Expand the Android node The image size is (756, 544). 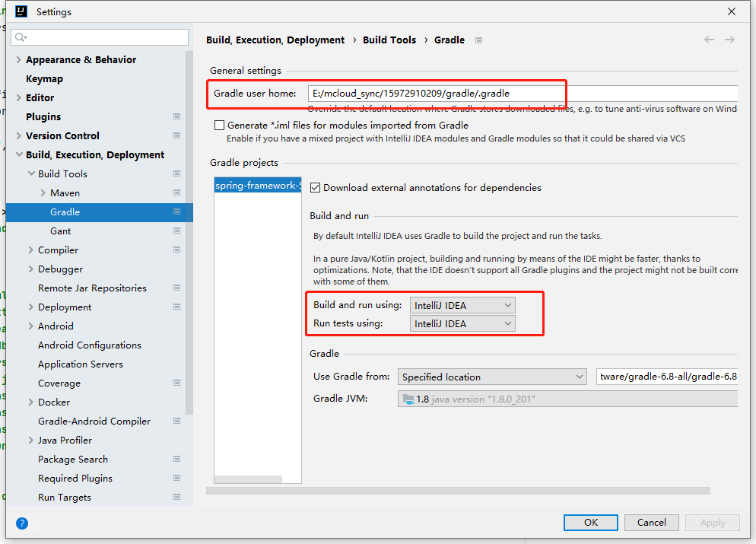click(31, 326)
